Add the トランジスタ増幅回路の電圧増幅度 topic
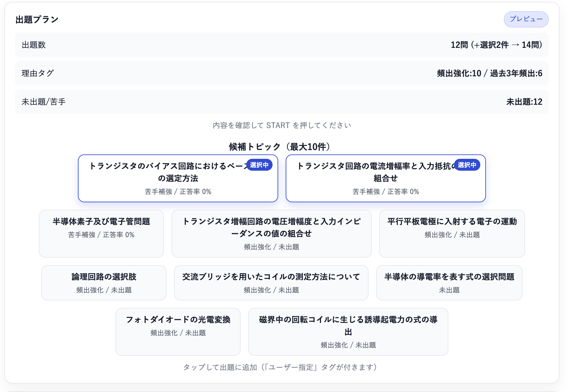 tap(271, 233)
